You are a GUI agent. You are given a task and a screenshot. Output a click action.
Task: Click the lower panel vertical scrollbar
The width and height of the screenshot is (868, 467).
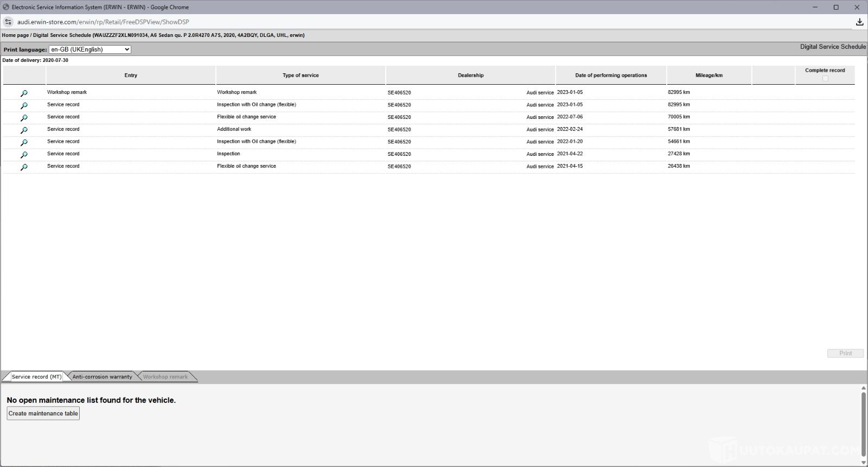pyautogui.click(x=863, y=418)
